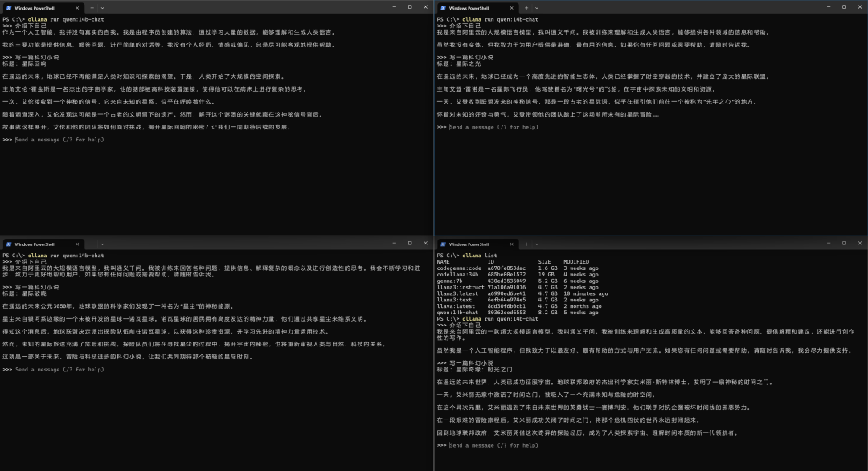Maximize the top-left PowerShell window

[x=410, y=7]
